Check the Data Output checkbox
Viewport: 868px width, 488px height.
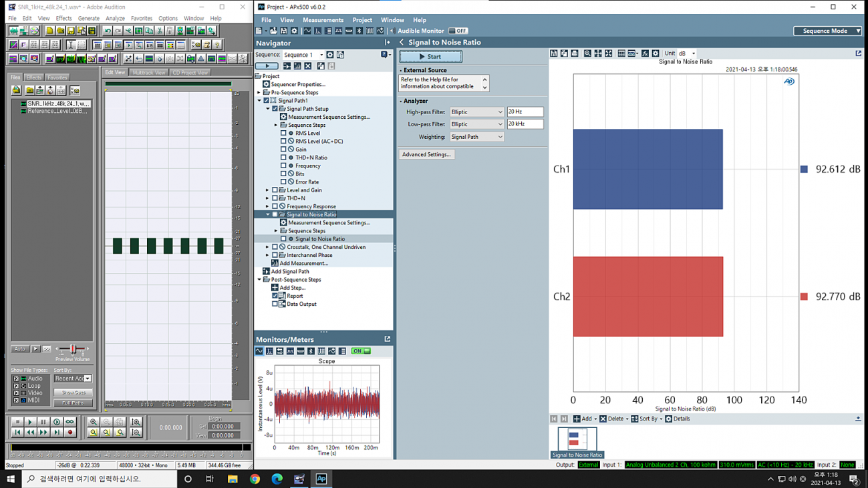(275, 304)
